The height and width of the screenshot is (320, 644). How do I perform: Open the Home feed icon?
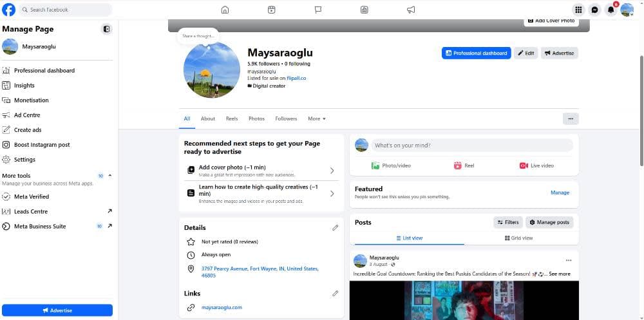(225, 10)
